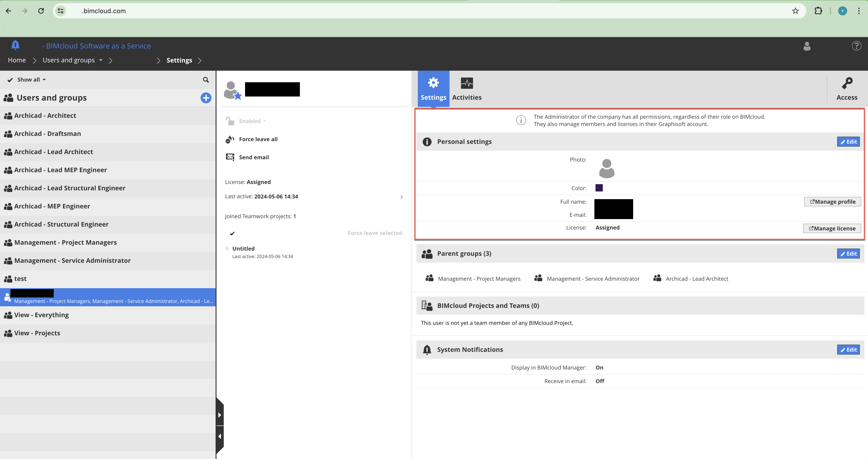Click System Notifications bell icon
This screenshot has height=459, width=868.
pyautogui.click(x=427, y=350)
